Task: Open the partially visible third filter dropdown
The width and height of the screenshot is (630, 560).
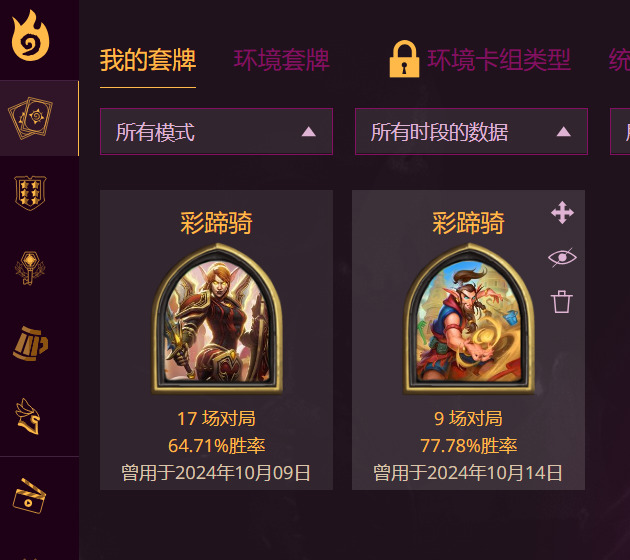Action: (x=620, y=131)
